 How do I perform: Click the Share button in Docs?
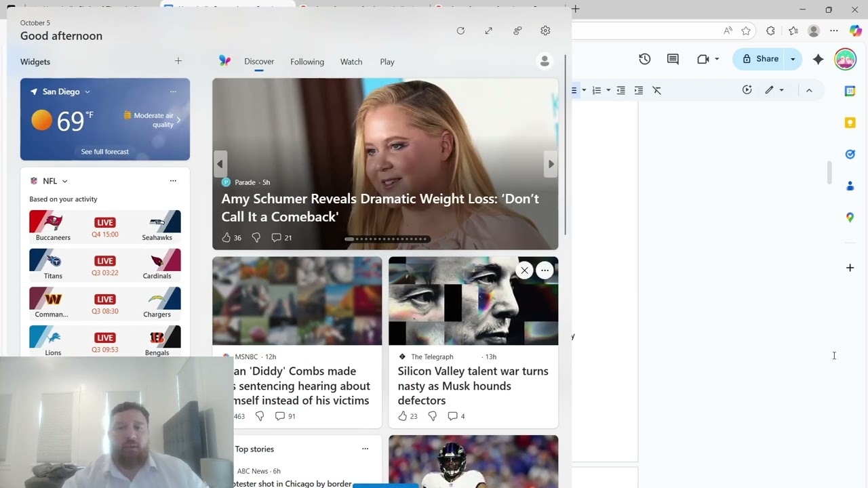coord(759,59)
